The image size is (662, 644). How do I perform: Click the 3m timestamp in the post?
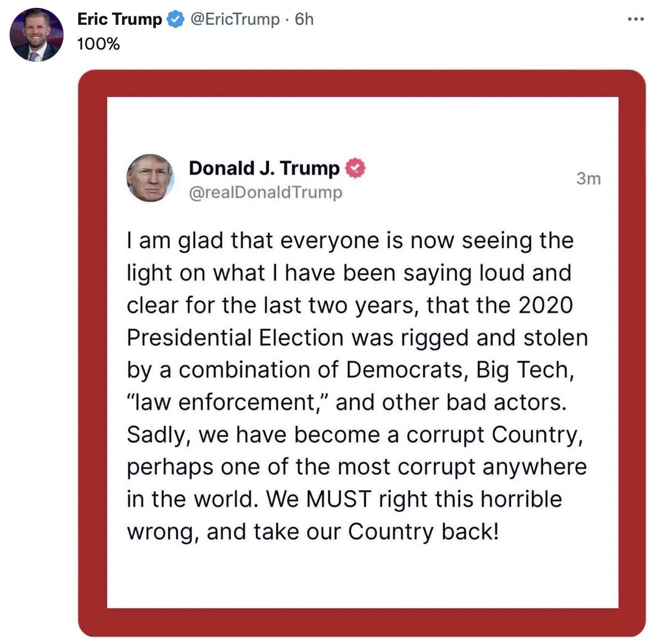click(x=588, y=178)
